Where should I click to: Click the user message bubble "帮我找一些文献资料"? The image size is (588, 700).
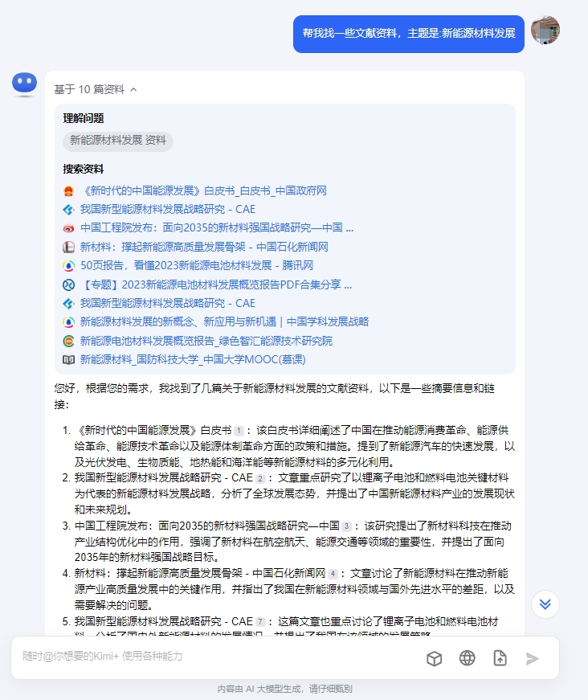click(409, 34)
